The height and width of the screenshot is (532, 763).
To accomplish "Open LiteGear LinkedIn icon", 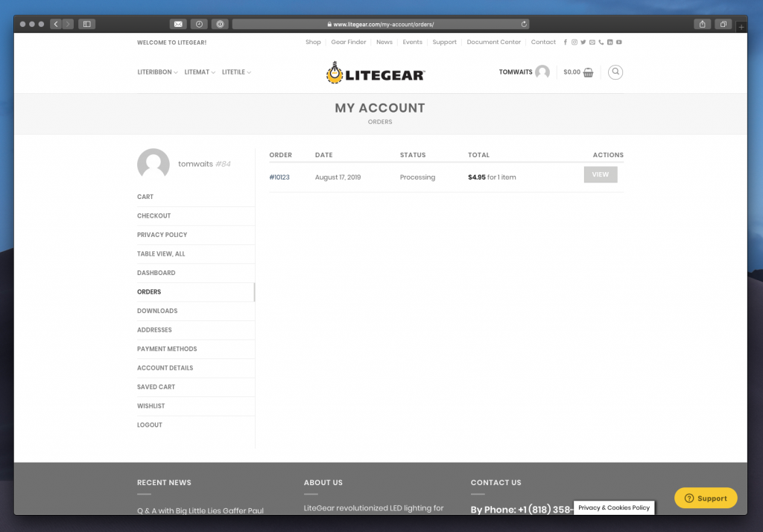I will tap(610, 42).
